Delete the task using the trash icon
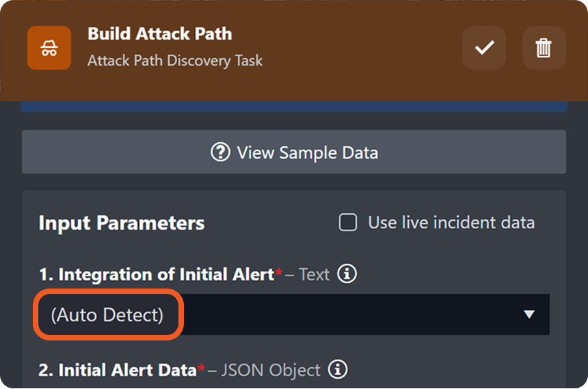The height and width of the screenshot is (389, 588). coord(544,48)
